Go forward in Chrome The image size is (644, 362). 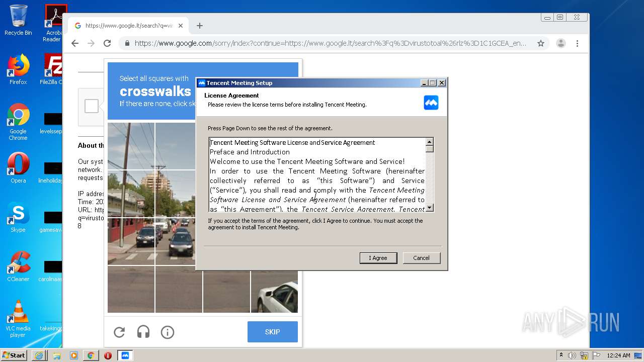(91, 43)
